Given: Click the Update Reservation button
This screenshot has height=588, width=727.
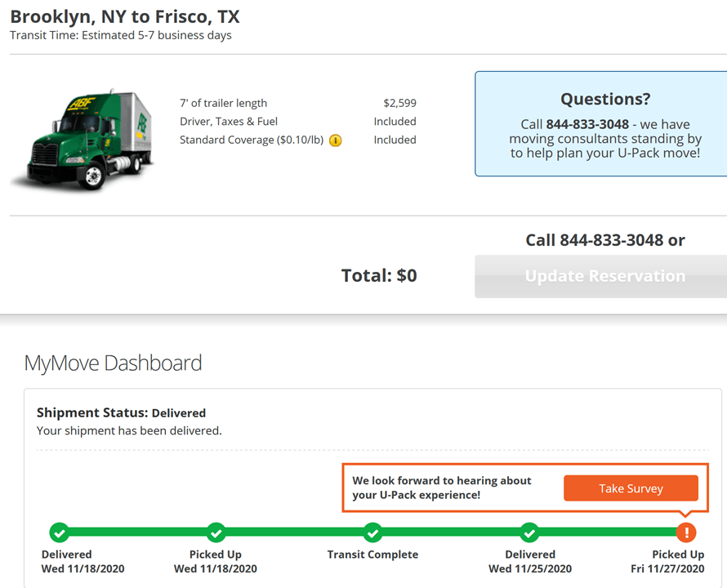Looking at the screenshot, I should tap(604, 276).
